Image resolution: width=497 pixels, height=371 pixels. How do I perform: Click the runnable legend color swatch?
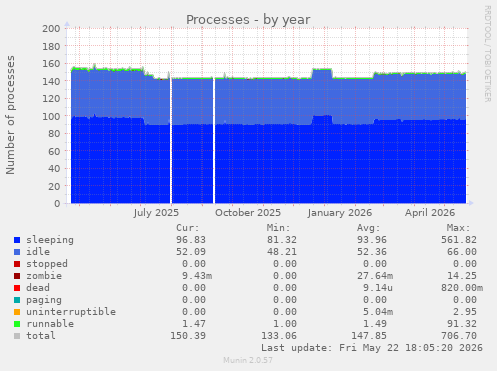[x=17, y=324]
